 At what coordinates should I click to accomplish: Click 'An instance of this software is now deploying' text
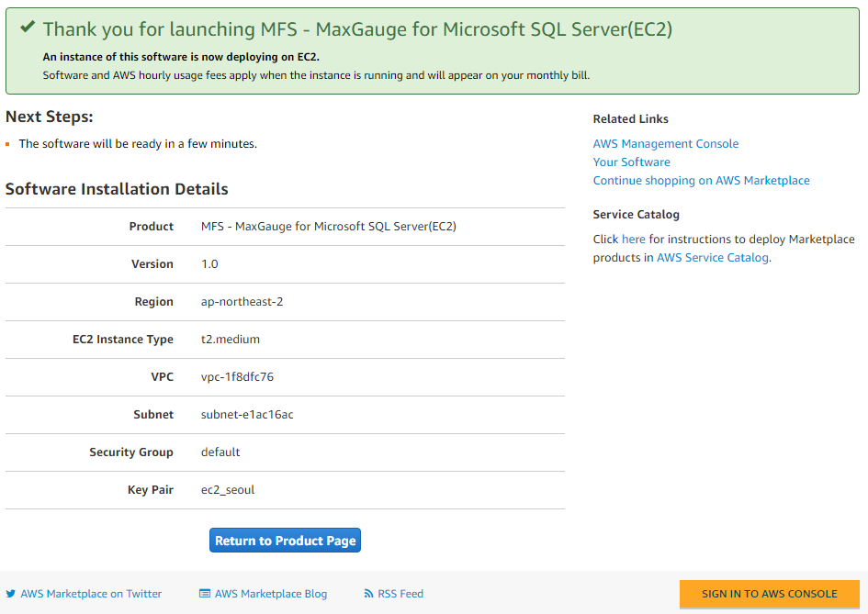point(181,57)
